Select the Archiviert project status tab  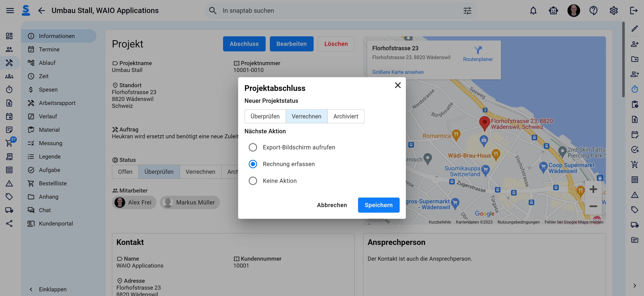[345, 116]
